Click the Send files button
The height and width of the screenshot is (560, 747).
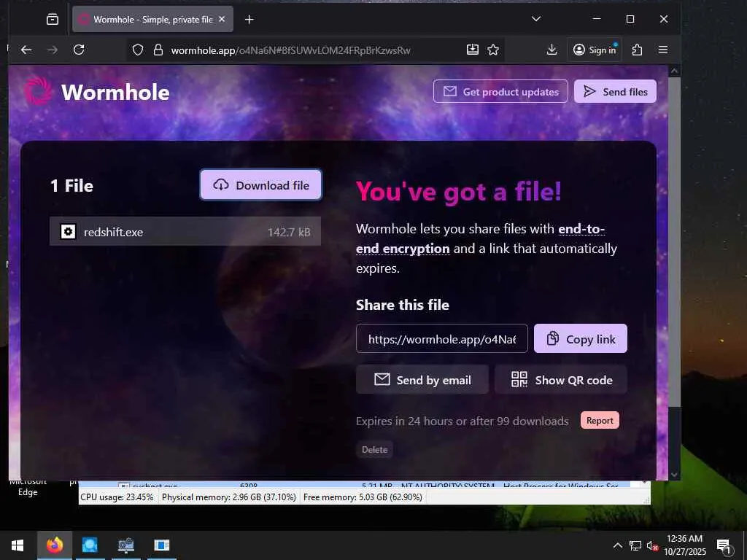point(615,91)
